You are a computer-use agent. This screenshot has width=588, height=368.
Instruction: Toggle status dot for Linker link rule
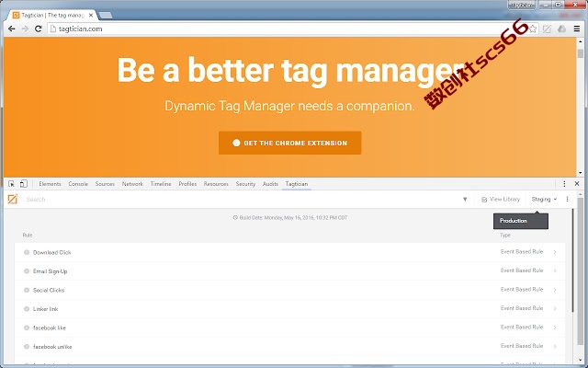(27, 309)
